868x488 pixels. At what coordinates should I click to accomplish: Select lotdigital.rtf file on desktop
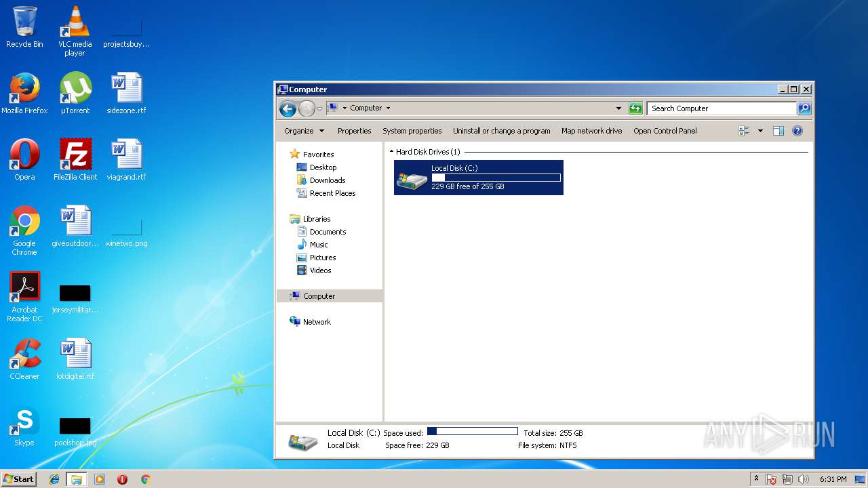point(75,359)
